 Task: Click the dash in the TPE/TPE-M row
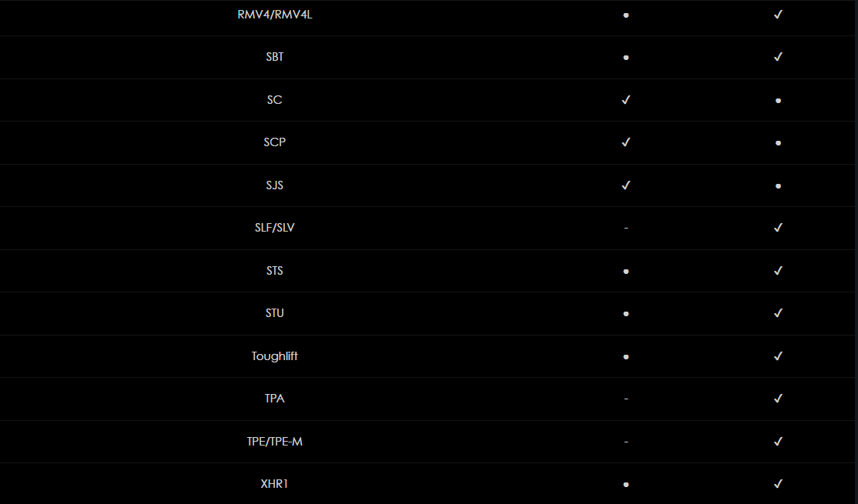(x=626, y=442)
